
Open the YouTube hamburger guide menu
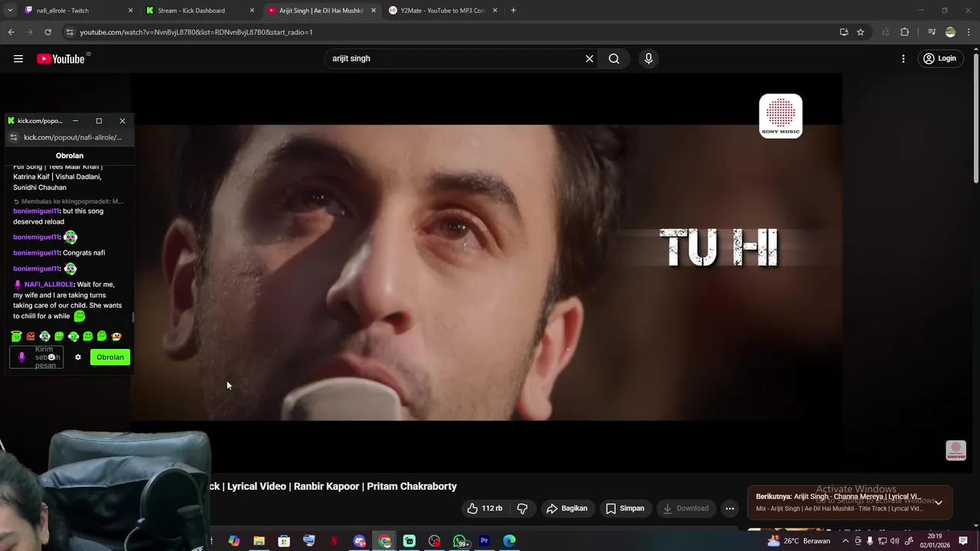(18, 59)
